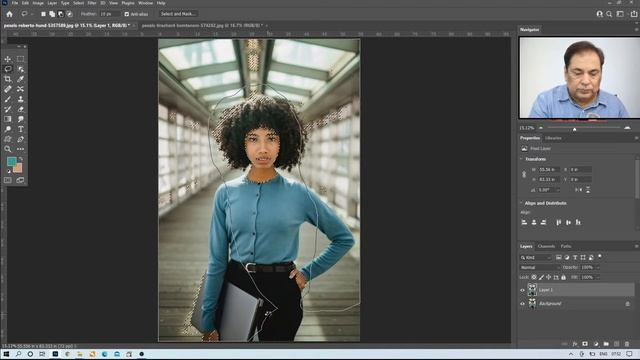Select the Eyedropper tool
The image size is (640, 360).
pos(20,79)
